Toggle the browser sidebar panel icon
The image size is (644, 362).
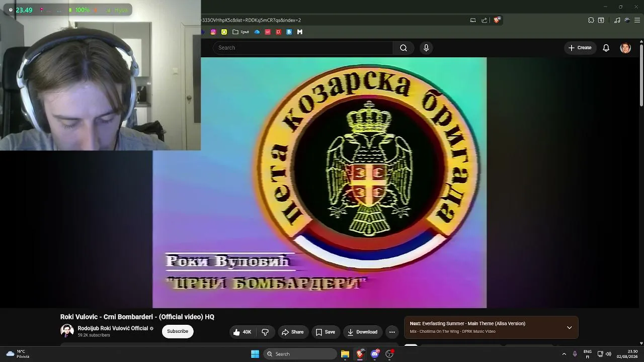(601, 20)
